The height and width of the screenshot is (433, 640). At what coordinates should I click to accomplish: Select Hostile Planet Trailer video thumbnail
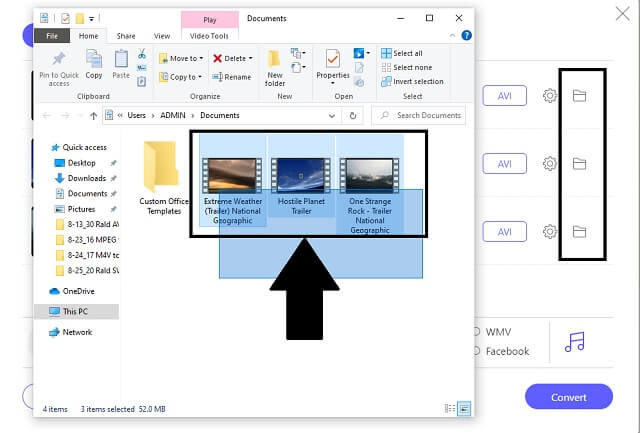[x=301, y=175]
